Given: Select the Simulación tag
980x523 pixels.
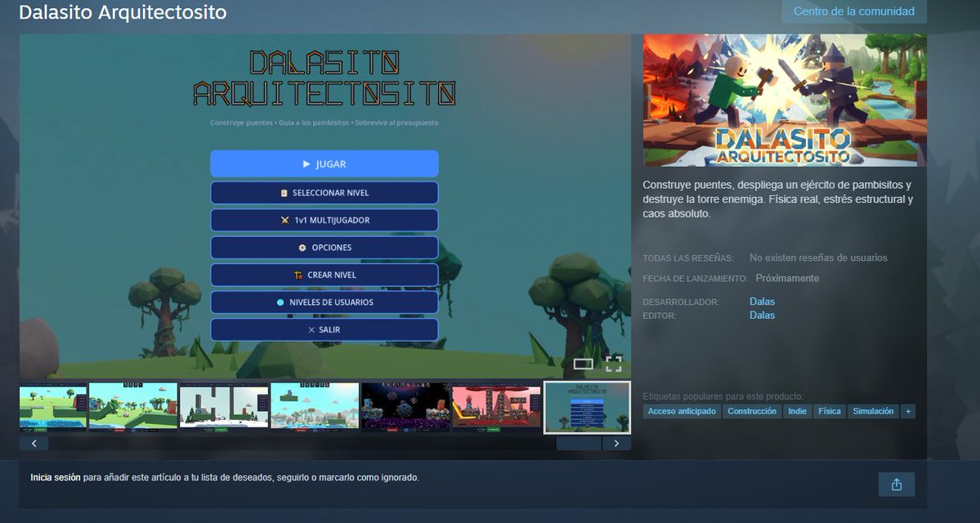Looking at the screenshot, I should point(873,411).
